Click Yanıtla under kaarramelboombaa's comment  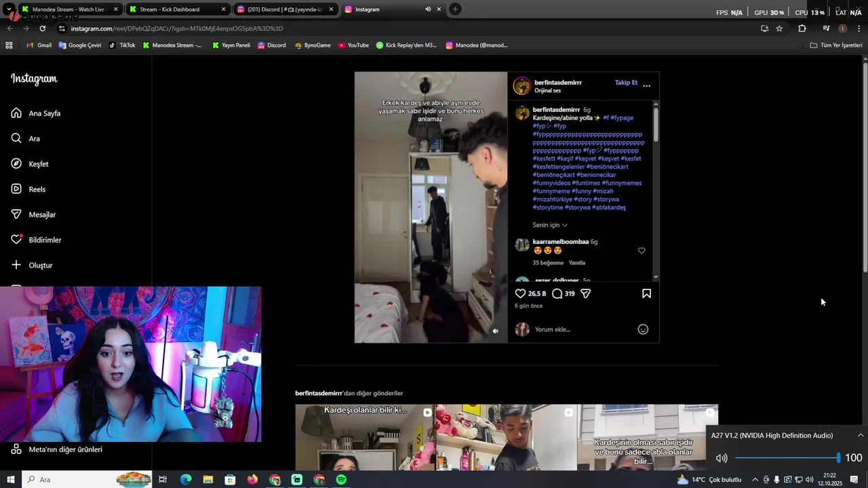click(576, 263)
